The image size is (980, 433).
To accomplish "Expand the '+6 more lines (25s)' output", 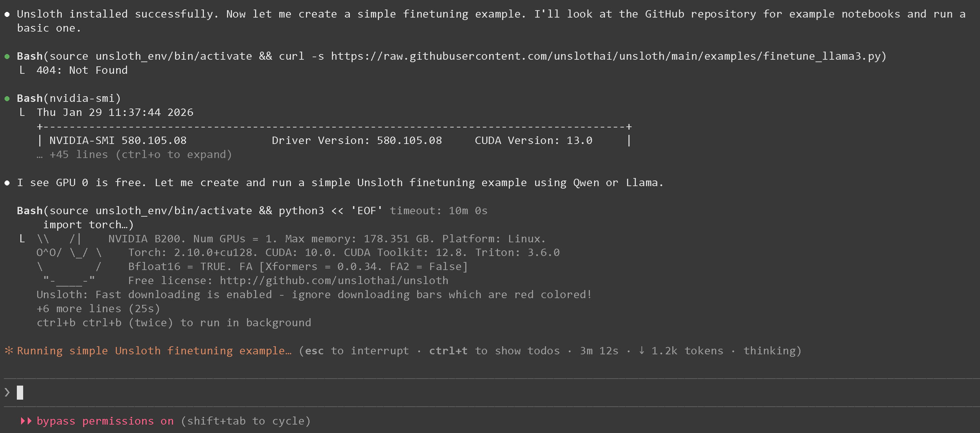I will (x=98, y=308).
